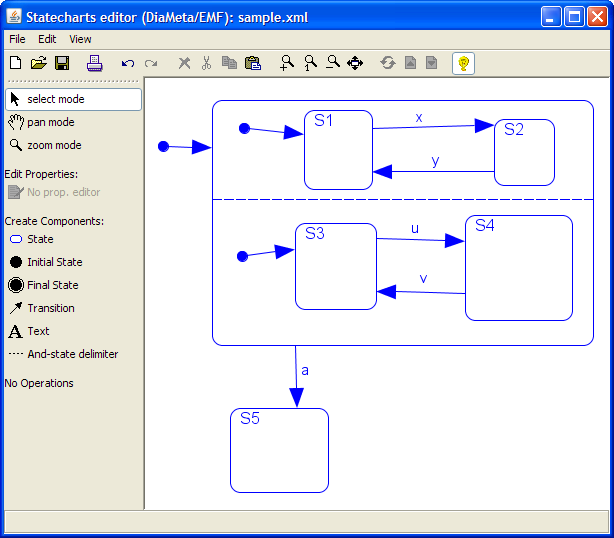Click the fit-to-window arrows icon
Image resolution: width=614 pixels, height=538 pixels.
355,63
